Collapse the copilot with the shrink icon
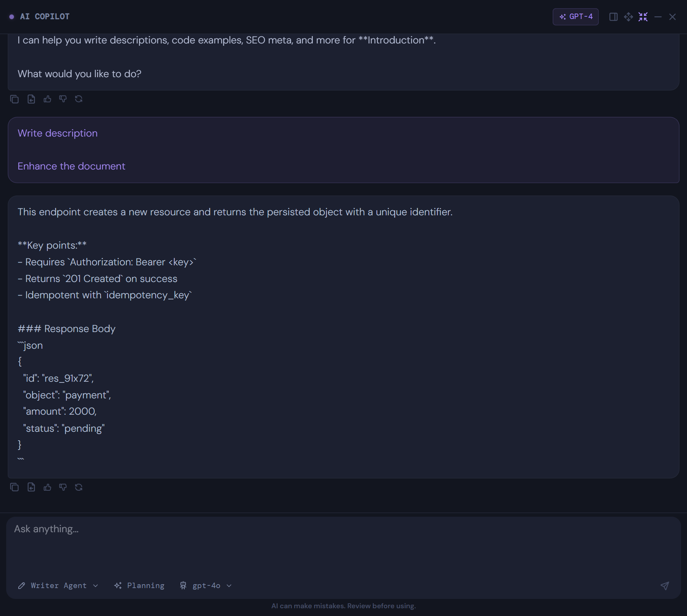687x616 pixels. point(643,17)
